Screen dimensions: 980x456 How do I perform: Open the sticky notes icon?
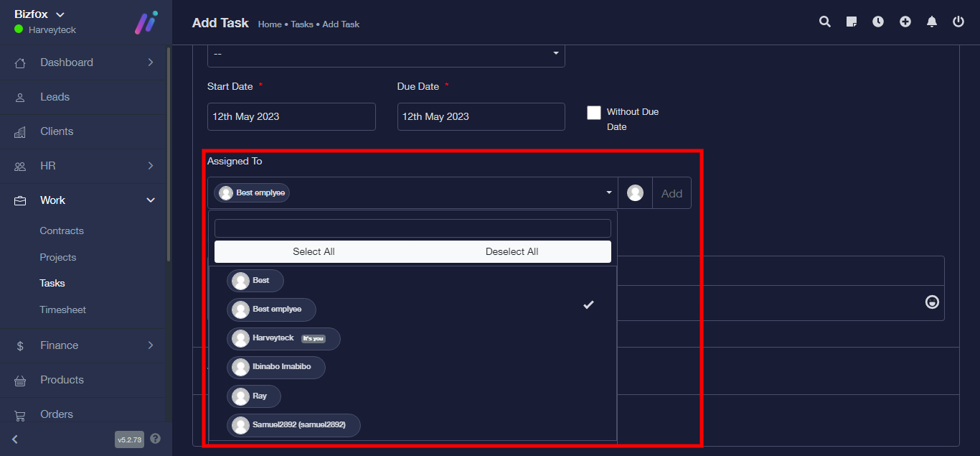(852, 22)
